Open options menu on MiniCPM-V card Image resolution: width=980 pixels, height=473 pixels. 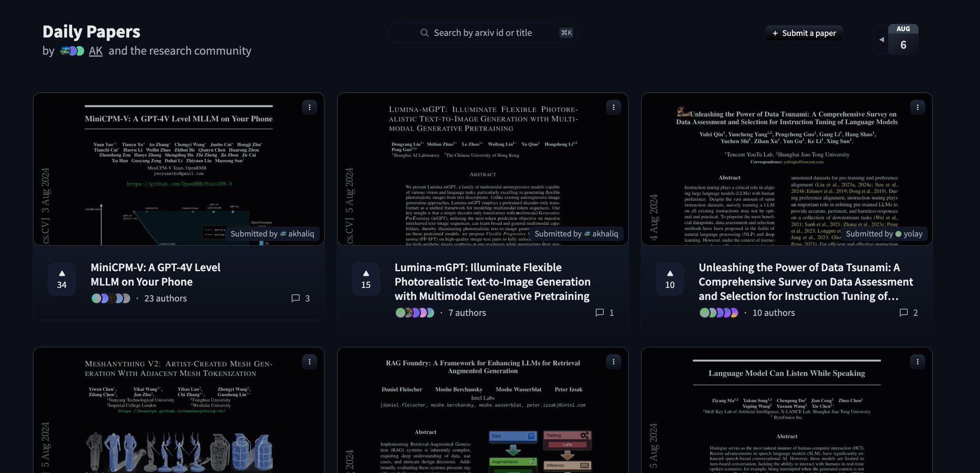[310, 107]
